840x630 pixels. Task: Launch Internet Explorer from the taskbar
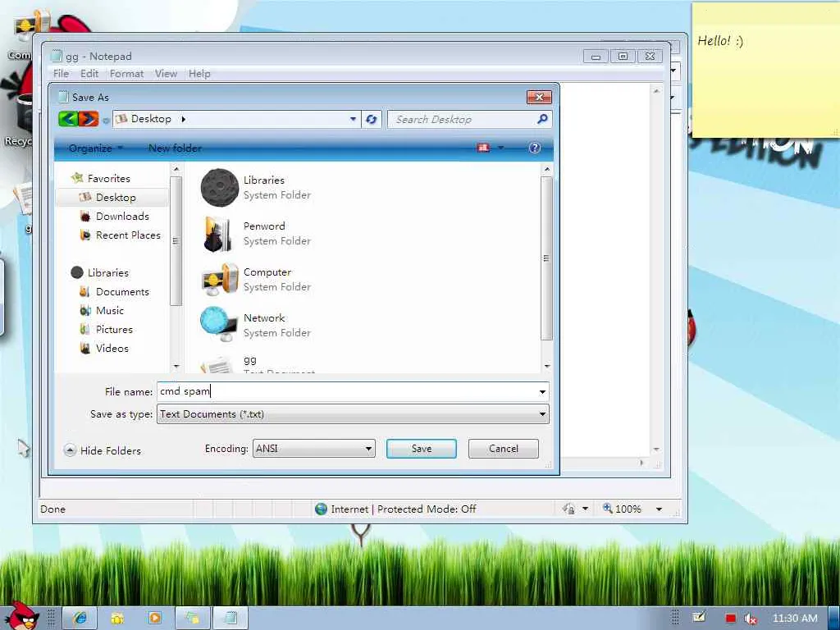tap(80, 618)
